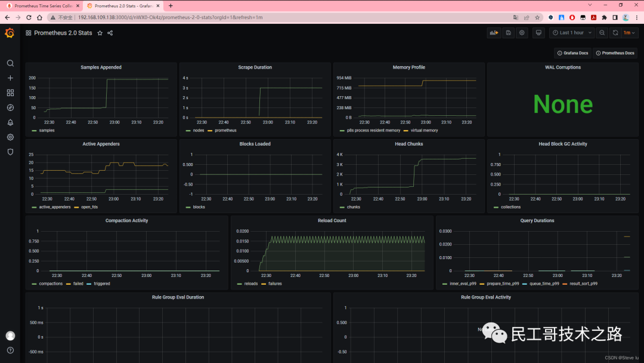The image size is (644, 363).
Task: Toggle queue_time_p99 legend entry
Action: [544, 284]
